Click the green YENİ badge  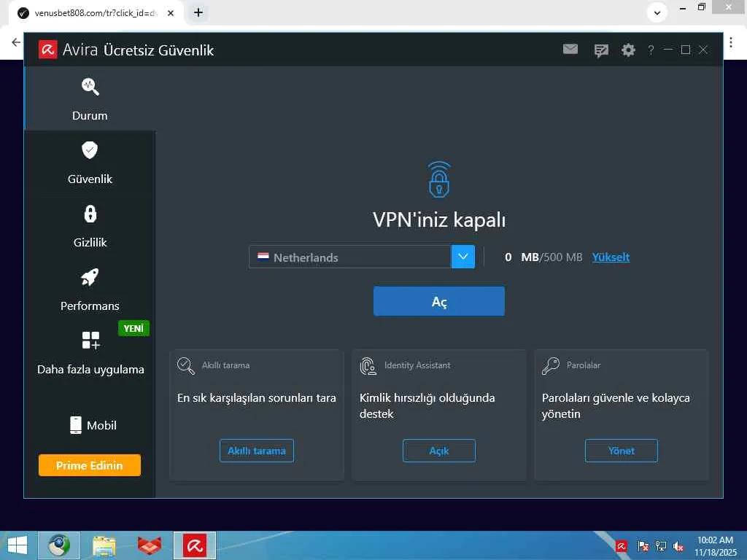pos(133,328)
